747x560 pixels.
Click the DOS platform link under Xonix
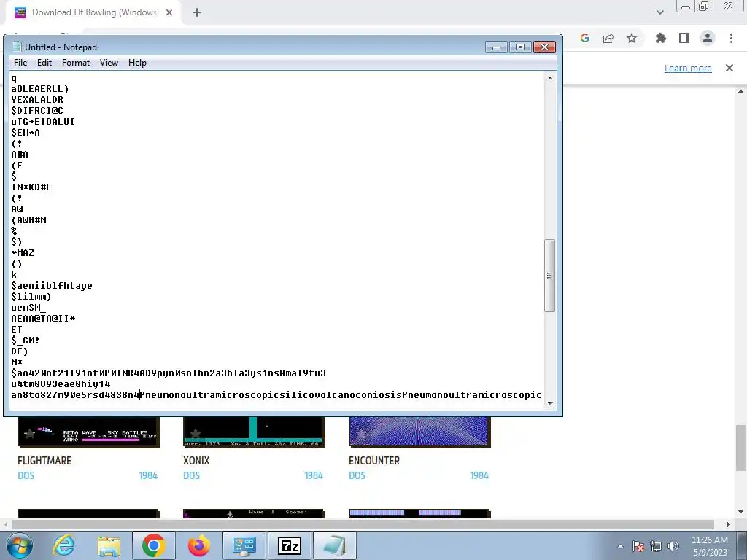(192, 475)
